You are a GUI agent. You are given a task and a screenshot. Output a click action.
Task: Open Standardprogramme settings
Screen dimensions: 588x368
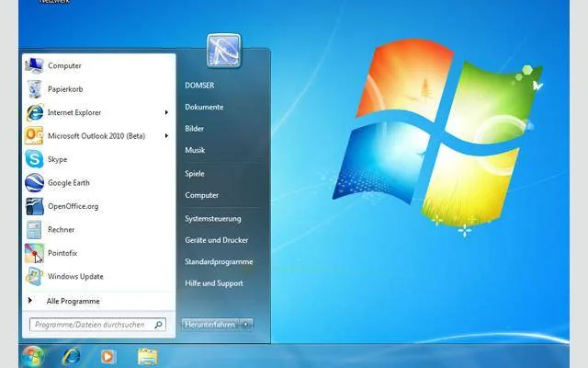pyautogui.click(x=219, y=261)
